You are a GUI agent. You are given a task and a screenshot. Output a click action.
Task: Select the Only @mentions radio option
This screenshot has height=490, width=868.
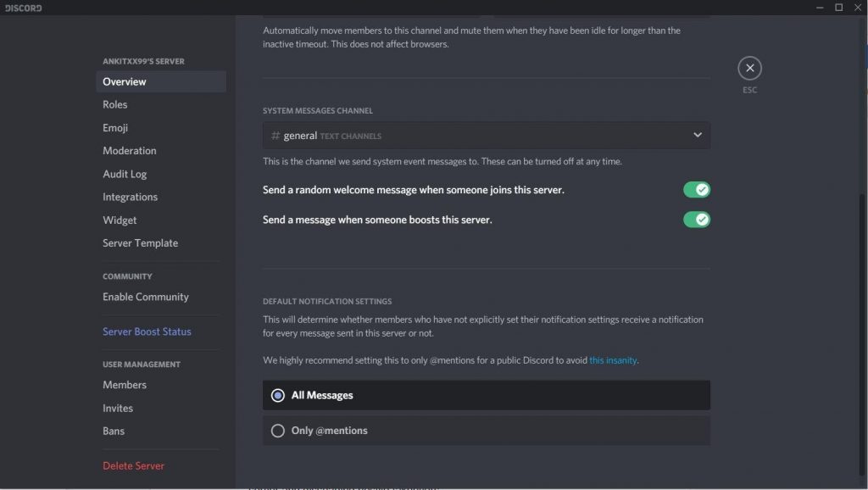pyautogui.click(x=486, y=431)
